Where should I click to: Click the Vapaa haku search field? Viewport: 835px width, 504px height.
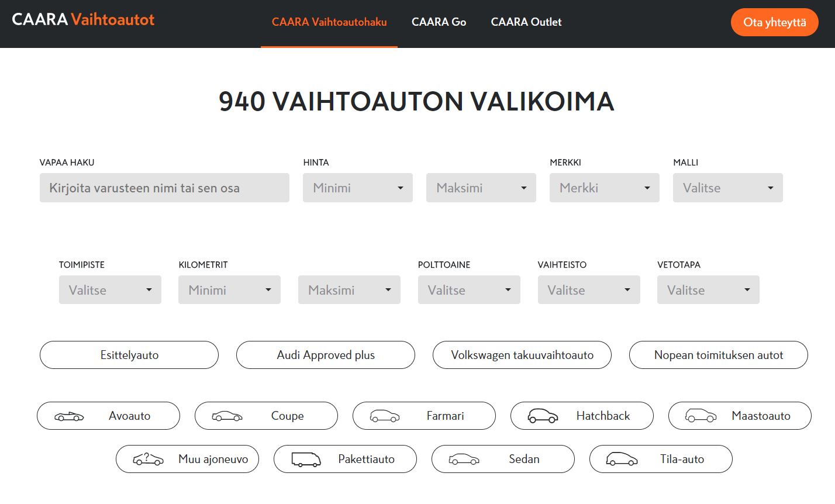pyautogui.click(x=164, y=188)
